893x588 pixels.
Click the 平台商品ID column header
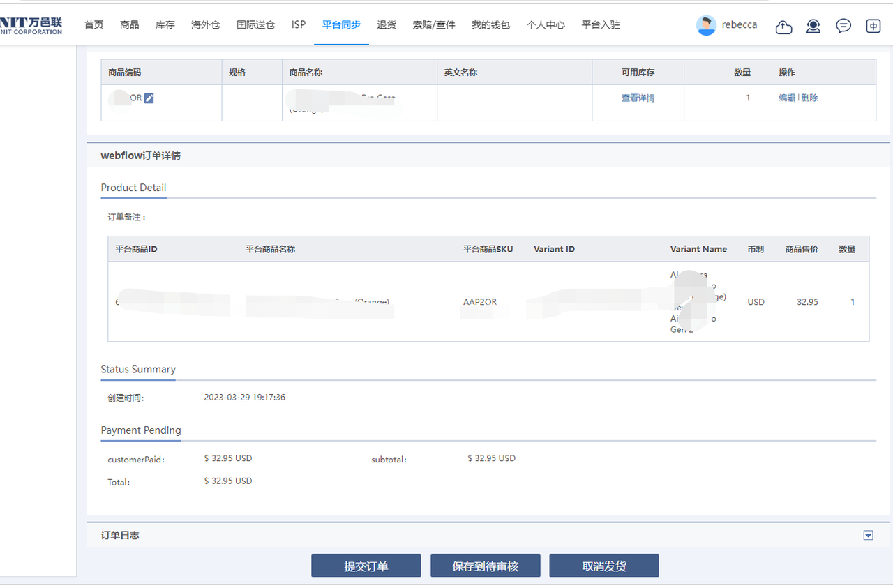pyautogui.click(x=136, y=249)
